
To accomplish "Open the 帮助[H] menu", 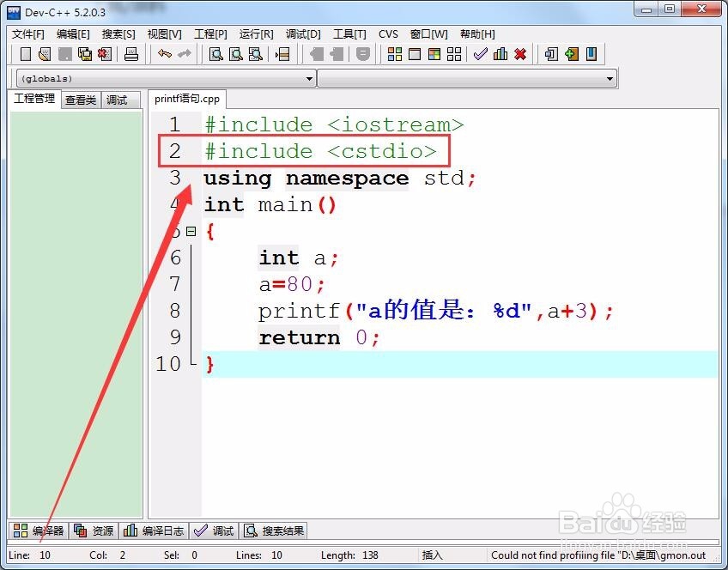I will tap(477, 34).
